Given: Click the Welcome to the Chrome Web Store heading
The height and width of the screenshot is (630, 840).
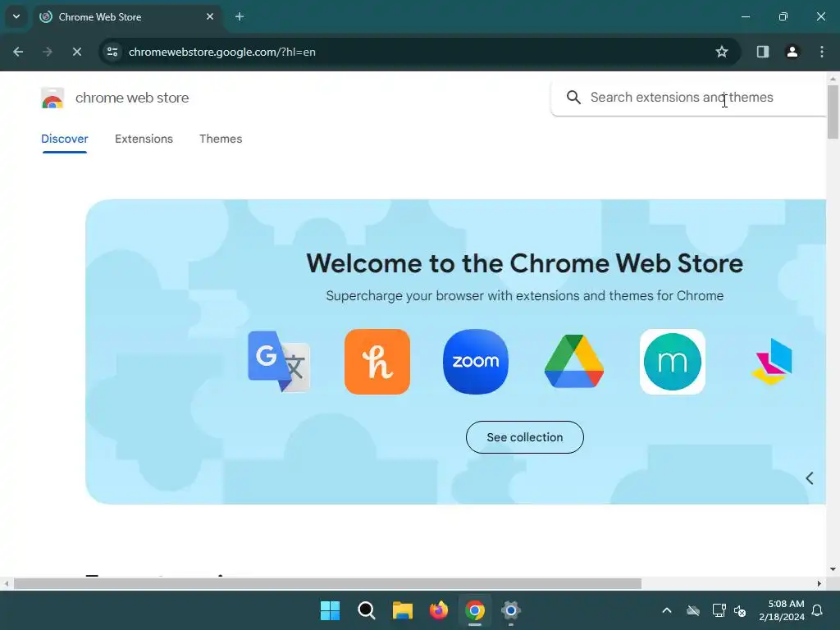Looking at the screenshot, I should click(x=524, y=263).
